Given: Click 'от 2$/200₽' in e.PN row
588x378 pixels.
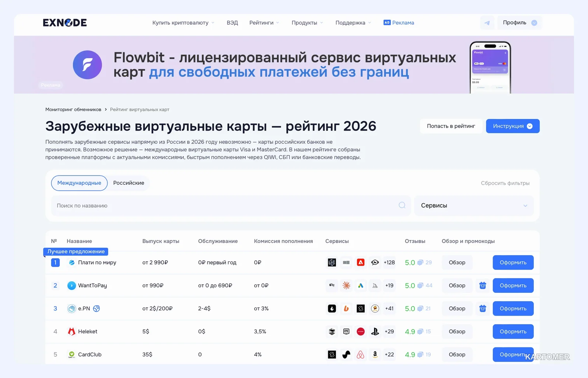Looking at the screenshot, I should pos(157,309).
